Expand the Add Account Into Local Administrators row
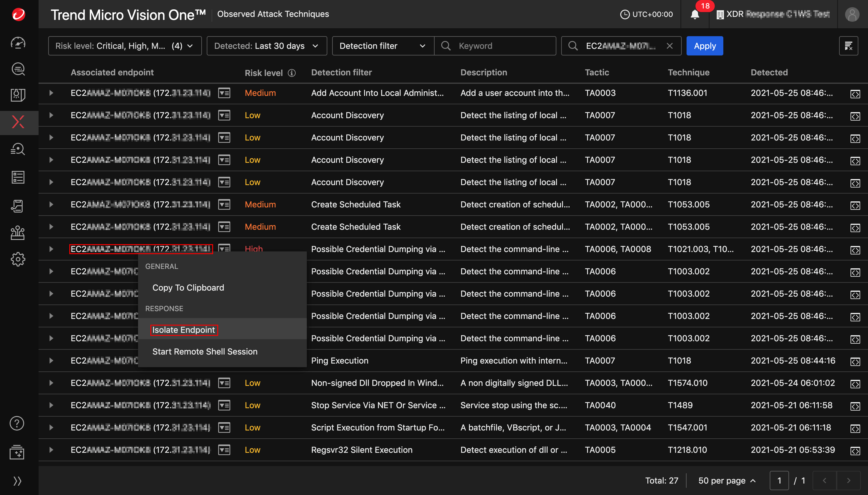Screen dimensions: 868x495 click(x=51, y=93)
